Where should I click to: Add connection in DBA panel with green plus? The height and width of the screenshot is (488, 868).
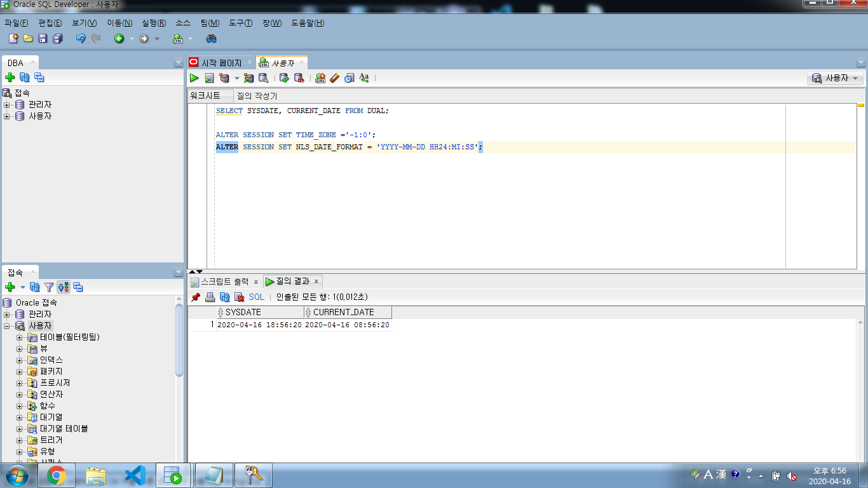coord(10,78)
